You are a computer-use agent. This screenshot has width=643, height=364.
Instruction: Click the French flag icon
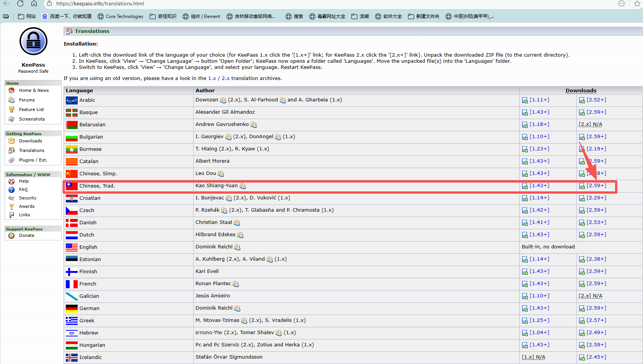click(x=72, y=284)
